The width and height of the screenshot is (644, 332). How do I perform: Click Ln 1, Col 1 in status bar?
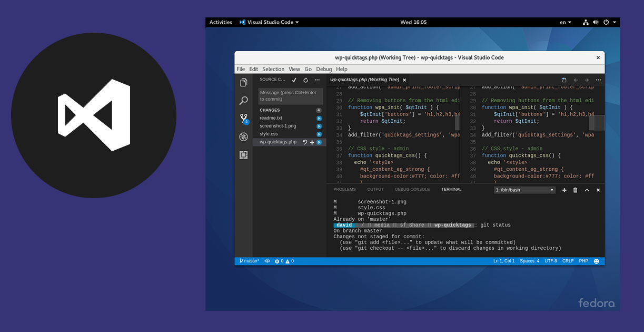point(504,261)
